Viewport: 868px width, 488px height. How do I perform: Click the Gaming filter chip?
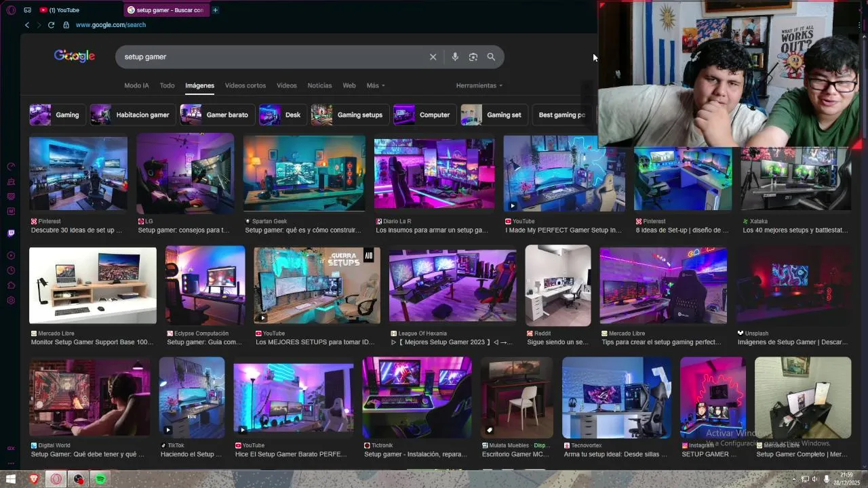coord(58,115)
